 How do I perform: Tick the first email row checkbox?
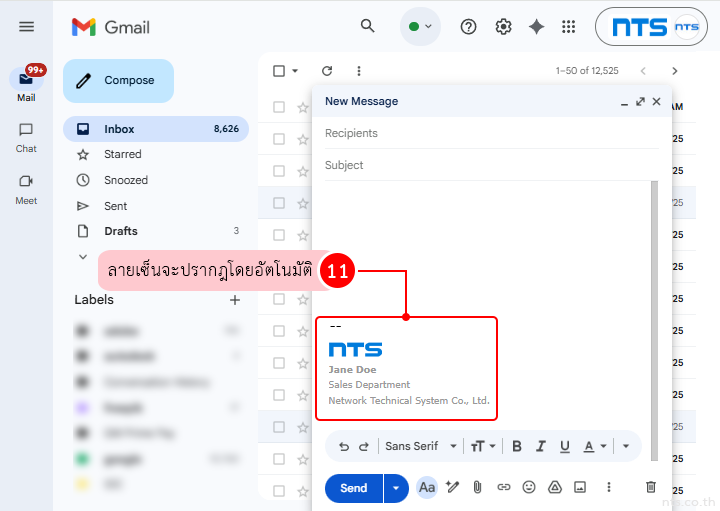coord(279,107)
